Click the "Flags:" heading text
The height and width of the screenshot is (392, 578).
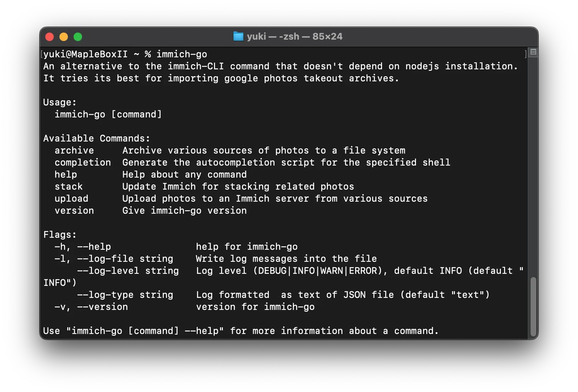(x=60, y=235)
